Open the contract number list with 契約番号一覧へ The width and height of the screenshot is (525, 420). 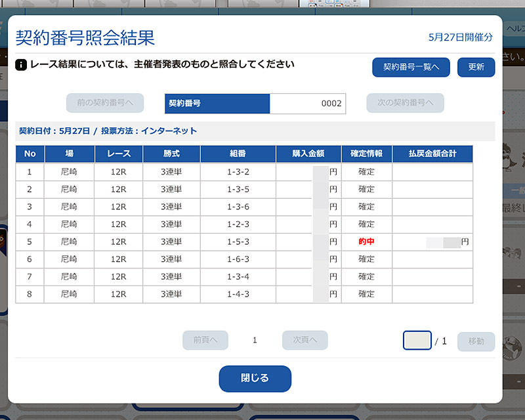411,67
